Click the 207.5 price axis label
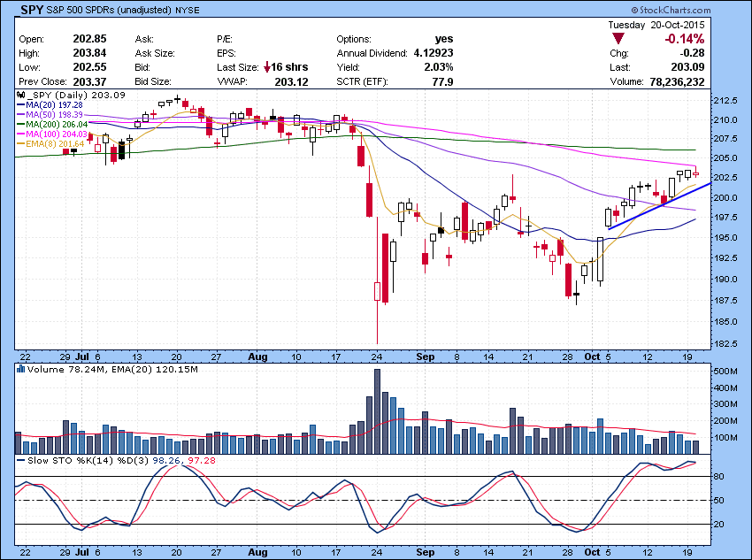Screen dimensions: 752x560 [725, 139]
